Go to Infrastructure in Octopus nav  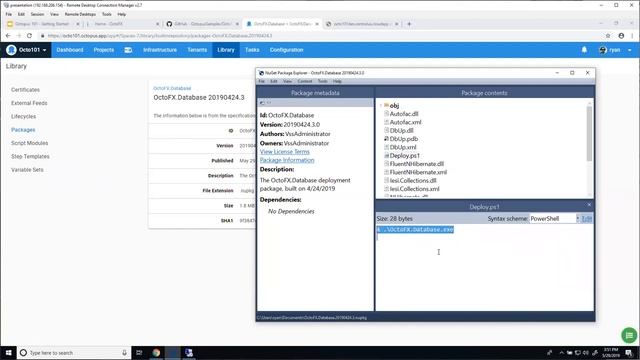(x=160, y=50)
